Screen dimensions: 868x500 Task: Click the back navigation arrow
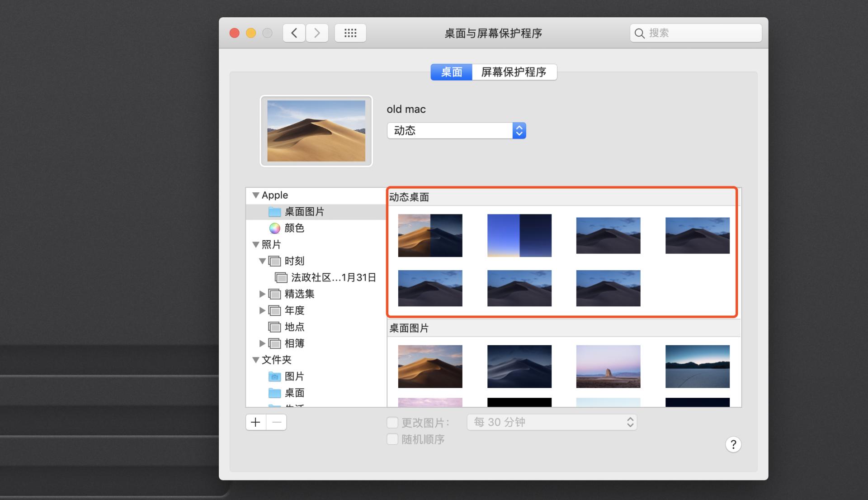tap(293, 33)
